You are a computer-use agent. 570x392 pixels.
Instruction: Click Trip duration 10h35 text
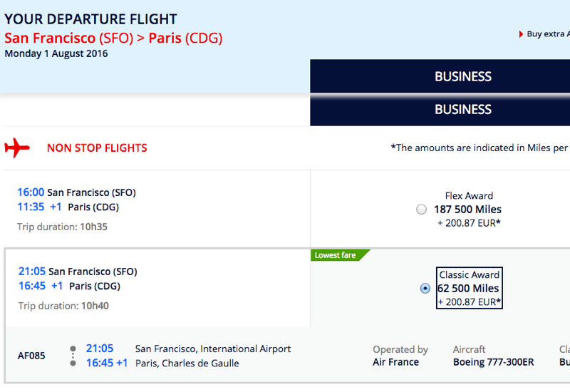pos(62,227)
